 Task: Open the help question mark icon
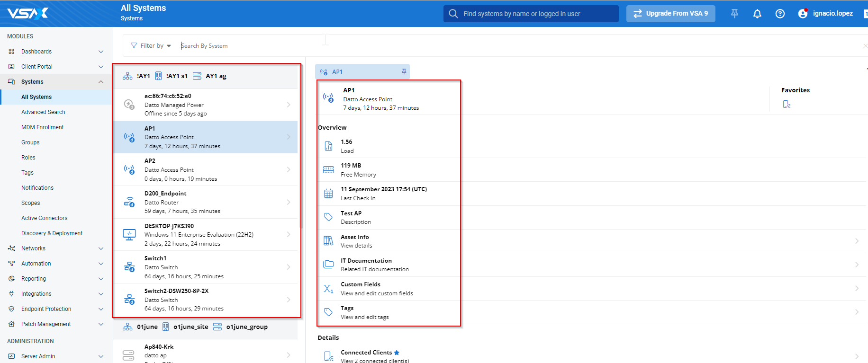click(x=780, y=14)
